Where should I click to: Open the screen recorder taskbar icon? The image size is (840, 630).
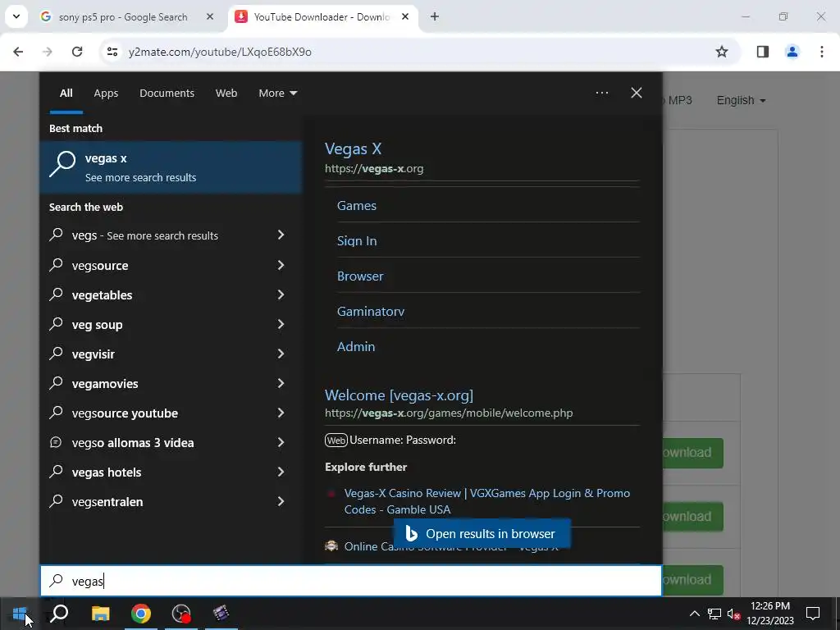point(181,614)
